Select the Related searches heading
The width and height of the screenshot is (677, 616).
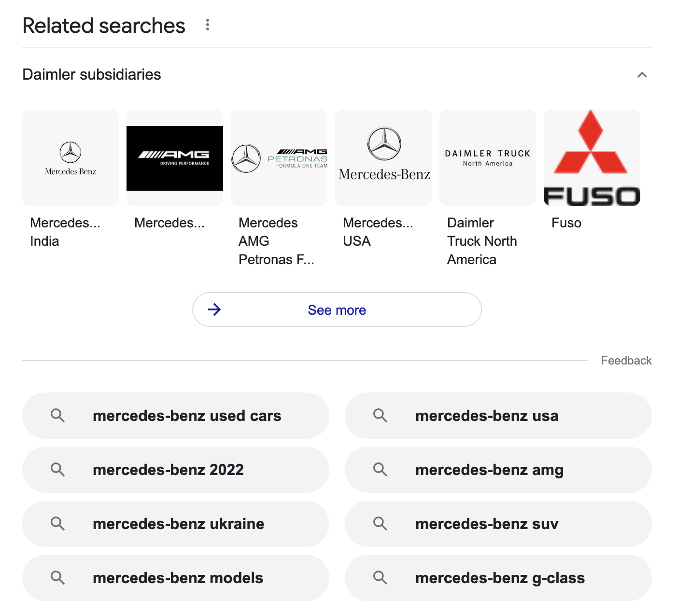pyautogui.click(x=104, y=25)
